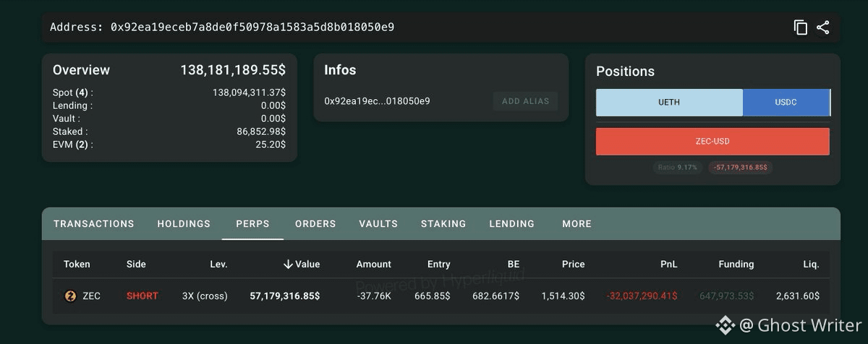
Task: View the LENDING tab
Action: tap(512, 224)
